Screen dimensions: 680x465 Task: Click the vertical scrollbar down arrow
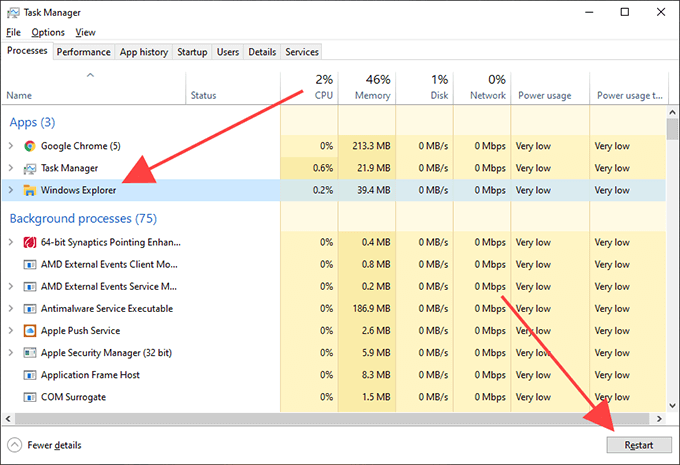672,402
